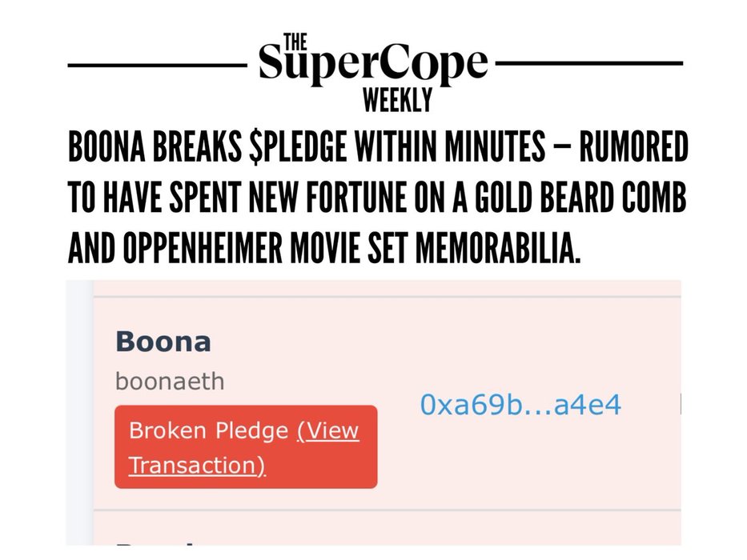Click headline line mentioning gold beard comb
The image size is (747, 560).
(x=377, y=197)
